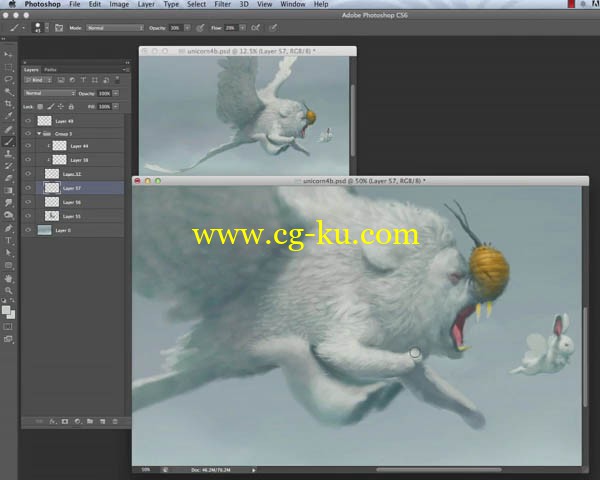Hide Layer 49

[x=28, y=121]
